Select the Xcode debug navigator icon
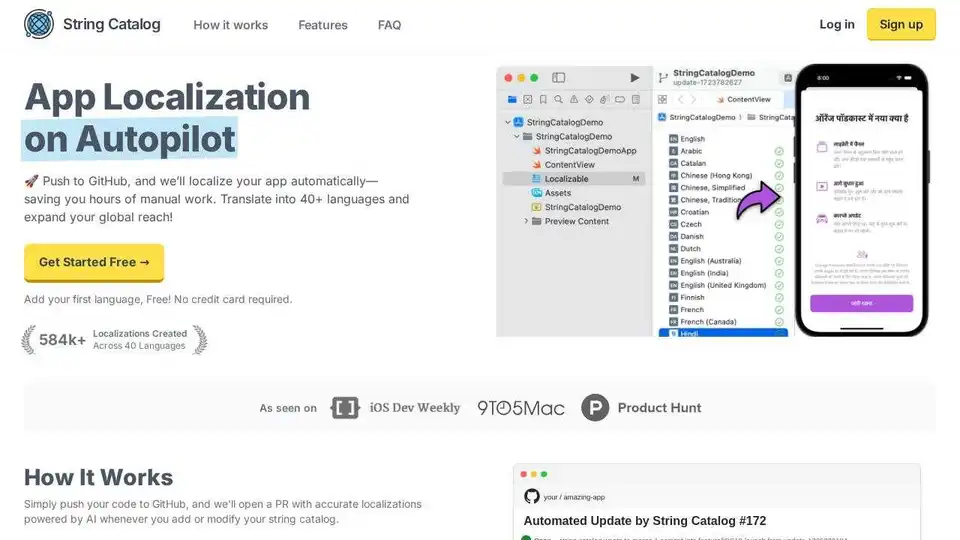Image resolution: width=960 pixels, height=540 pixels. [x=604, y=99]
